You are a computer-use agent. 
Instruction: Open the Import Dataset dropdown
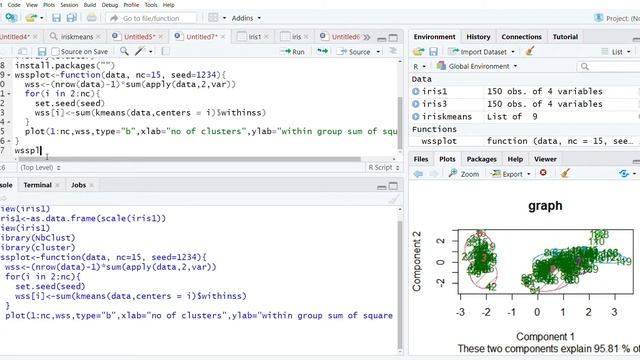tap(482, 52)
